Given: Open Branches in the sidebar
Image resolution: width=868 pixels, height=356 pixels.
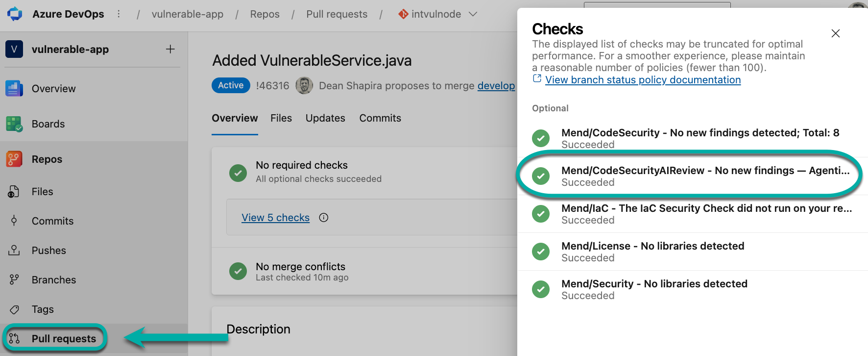Looking at the screenshot, I should (54, 280).
